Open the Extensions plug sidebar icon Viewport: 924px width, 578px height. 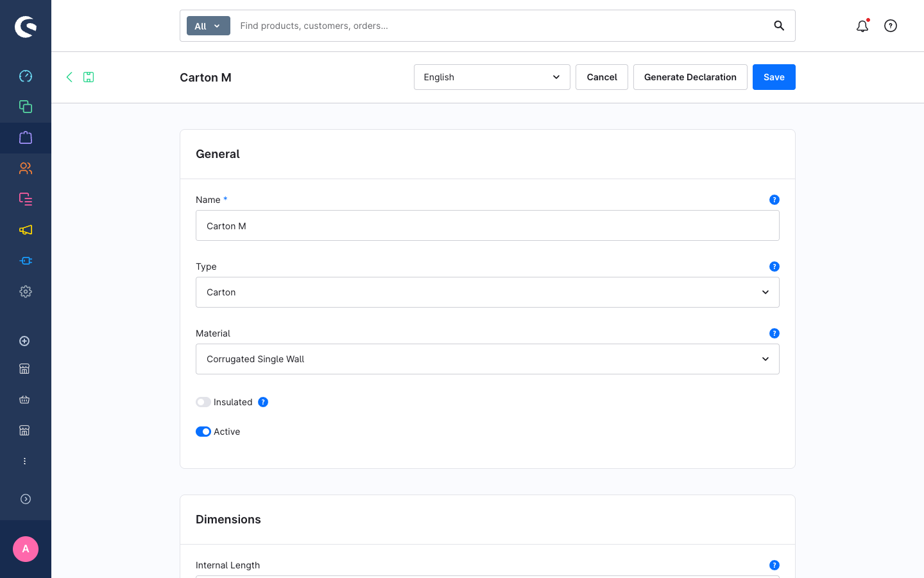pyautogui.click(x=26, y=261)
